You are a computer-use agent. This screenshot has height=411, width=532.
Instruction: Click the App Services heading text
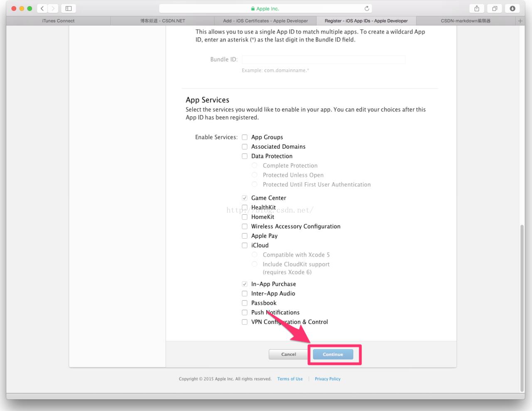[207, 100]
